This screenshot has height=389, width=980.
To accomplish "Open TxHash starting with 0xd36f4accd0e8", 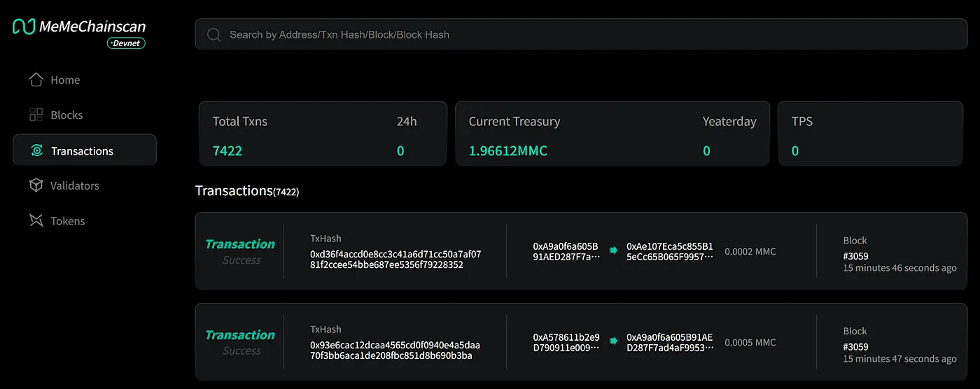I will pyautogui.click(x=395, y=260).
